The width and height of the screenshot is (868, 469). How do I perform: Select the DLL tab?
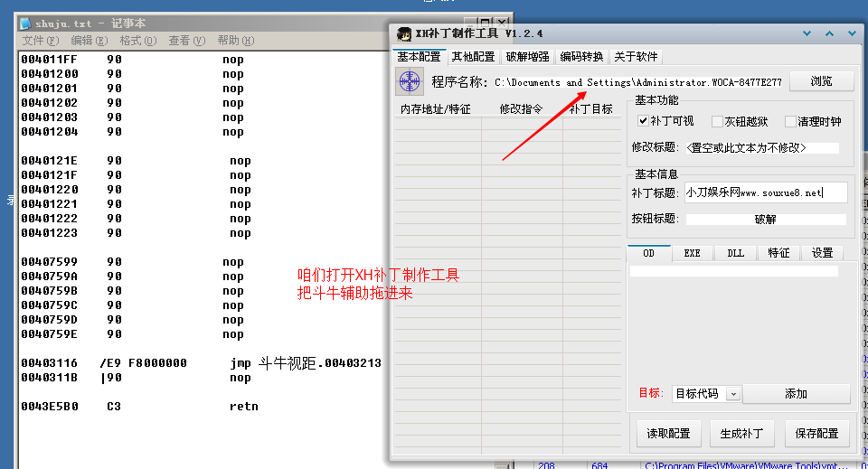pos(735,253)
